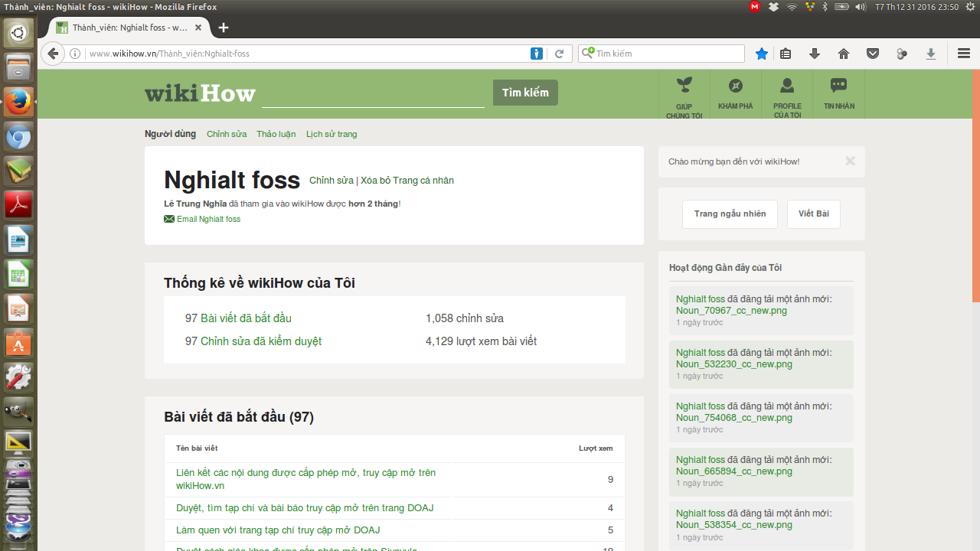This screenshot has height=551, width=980.
Task: Dismiss the welcome message with the X
Action: (850, 161)
